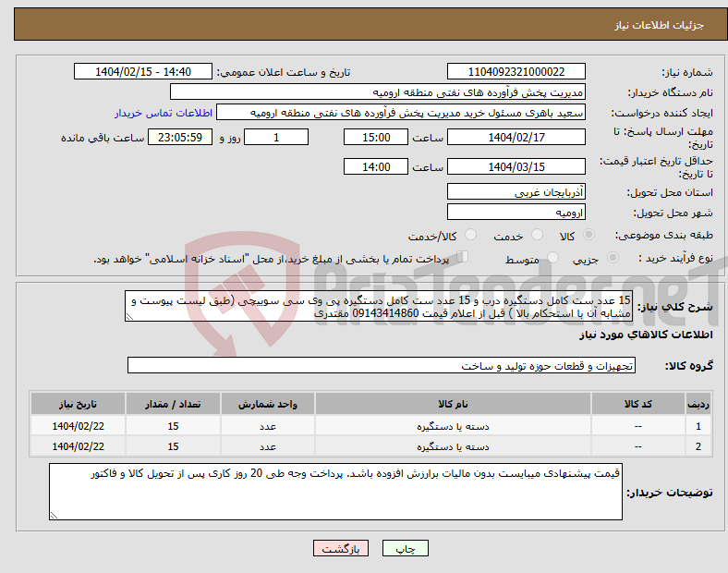Click the request creator field سعید باهری
This screenshot has width=728, height=573.
401,113
